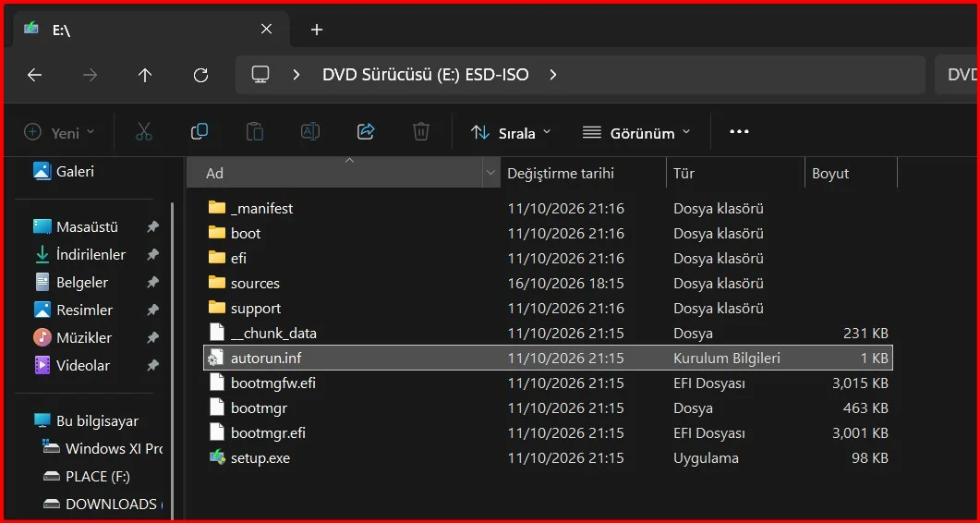
Task: Sort by the Tür column header
Action: (735, 174)
